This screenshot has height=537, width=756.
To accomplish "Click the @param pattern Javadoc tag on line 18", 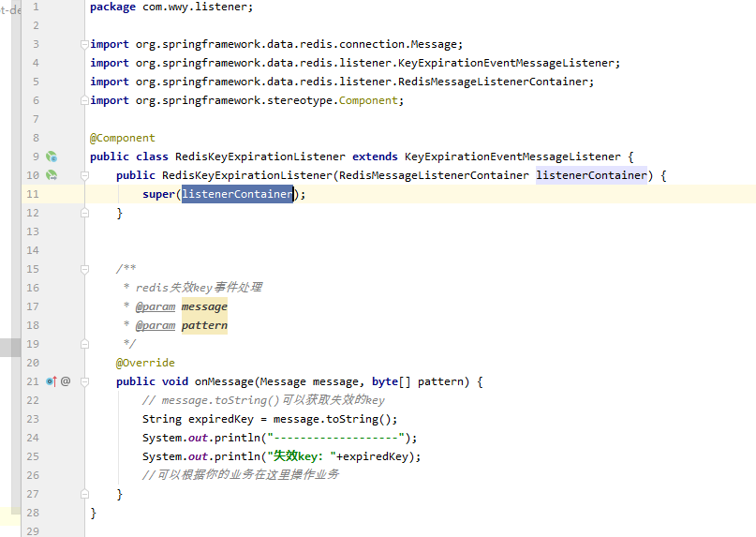I will click(182, 326).
